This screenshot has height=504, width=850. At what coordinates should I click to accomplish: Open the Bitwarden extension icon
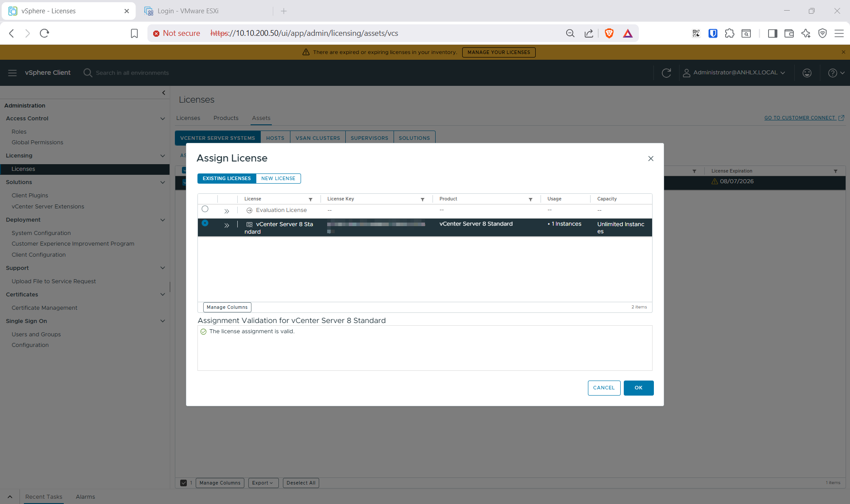coord(713,33)
